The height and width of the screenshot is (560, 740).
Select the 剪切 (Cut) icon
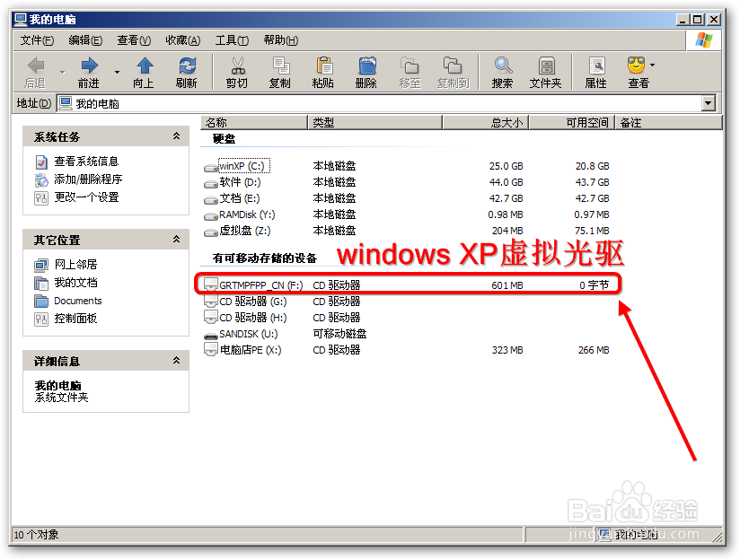coord(236,72)
